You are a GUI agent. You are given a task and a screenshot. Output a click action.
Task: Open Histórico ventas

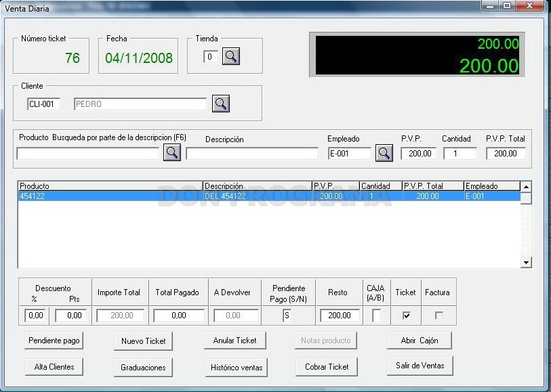237,367
